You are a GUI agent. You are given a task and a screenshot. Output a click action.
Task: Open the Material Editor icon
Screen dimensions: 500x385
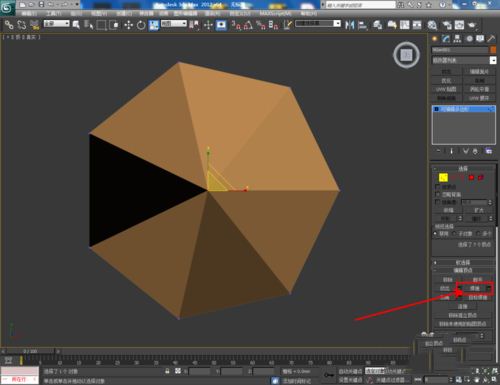[x=432, y=25]
